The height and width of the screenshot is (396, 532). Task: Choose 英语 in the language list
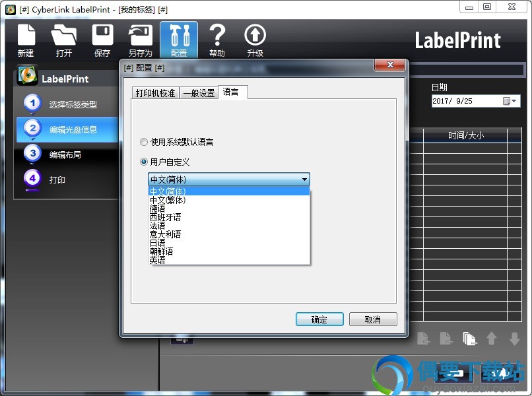(x=229, y=260)
